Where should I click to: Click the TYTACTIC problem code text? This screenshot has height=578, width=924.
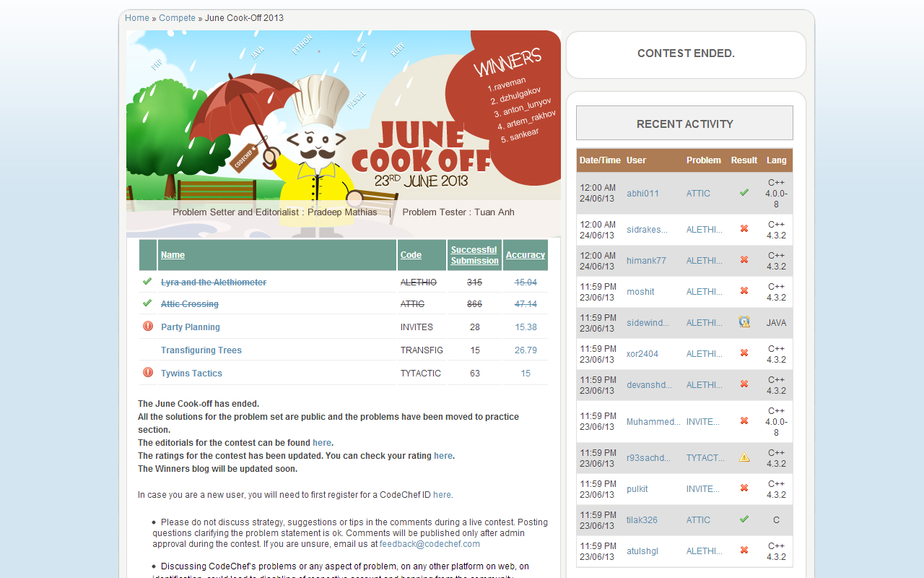pyautogui.click(x=421, y=374)
